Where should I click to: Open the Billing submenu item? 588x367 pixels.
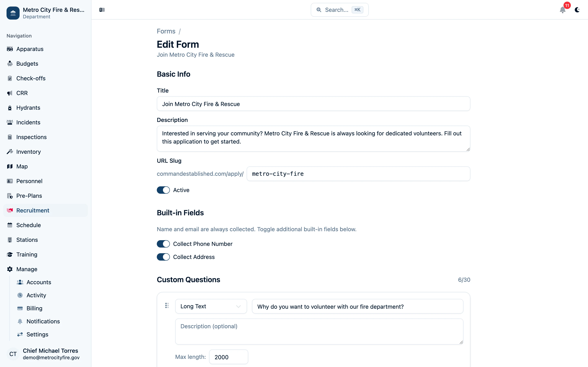[34, 308]
